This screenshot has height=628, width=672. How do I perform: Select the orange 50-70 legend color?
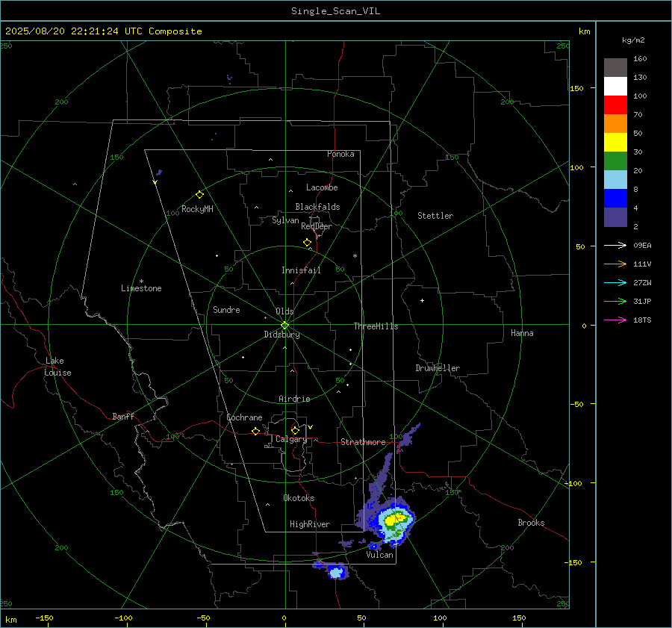click(x=615, y=123)
